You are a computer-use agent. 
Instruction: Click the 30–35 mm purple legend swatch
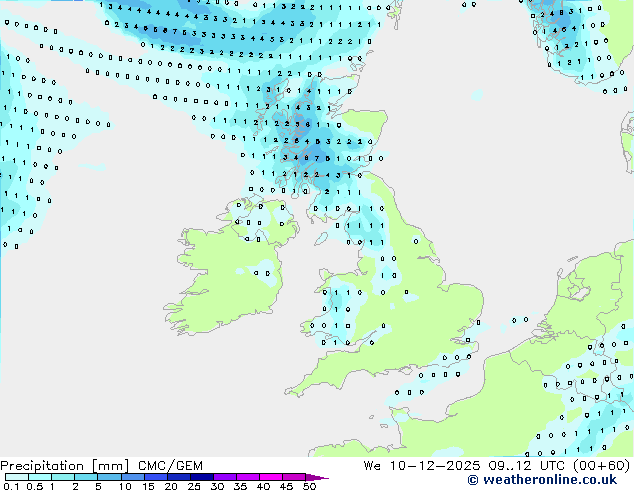coord(225,477)
